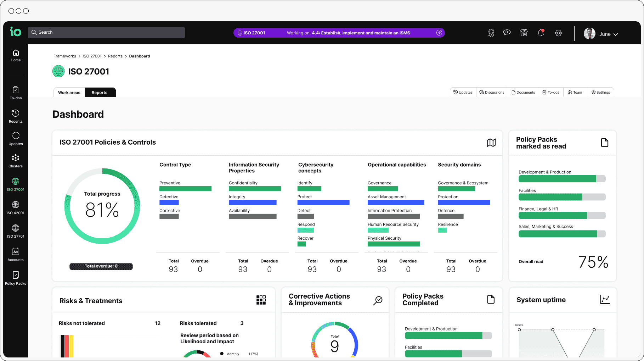Select ISO 27001 framework in the sidebar

pos(16,184)
